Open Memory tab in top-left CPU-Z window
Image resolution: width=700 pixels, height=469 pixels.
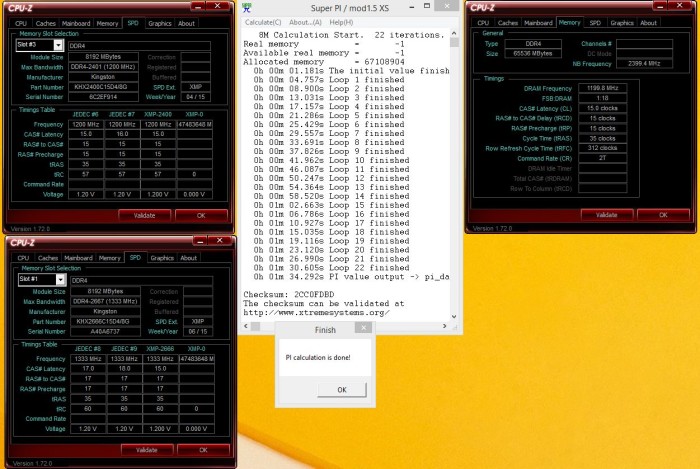(x=107, y=23)
